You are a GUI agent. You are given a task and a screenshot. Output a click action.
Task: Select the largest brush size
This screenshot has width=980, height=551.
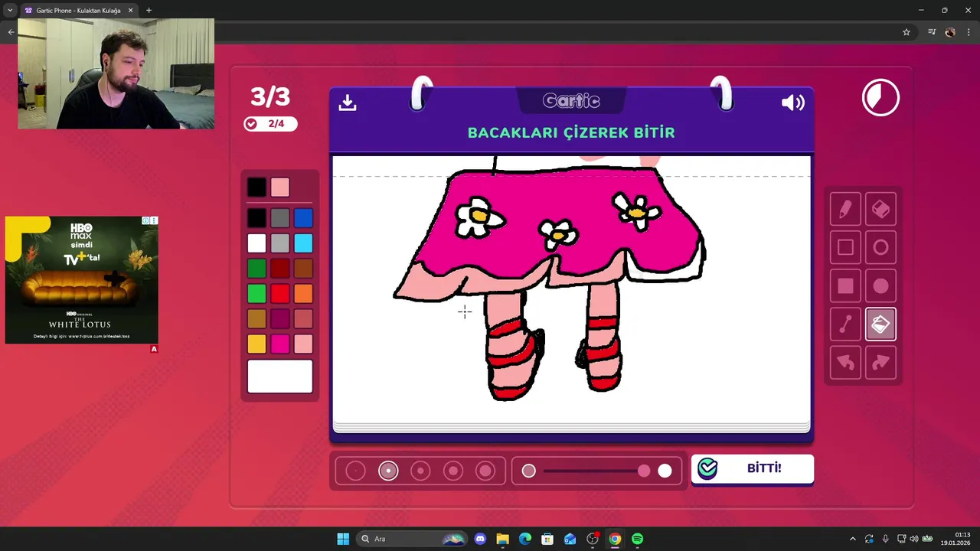(485, 471)
